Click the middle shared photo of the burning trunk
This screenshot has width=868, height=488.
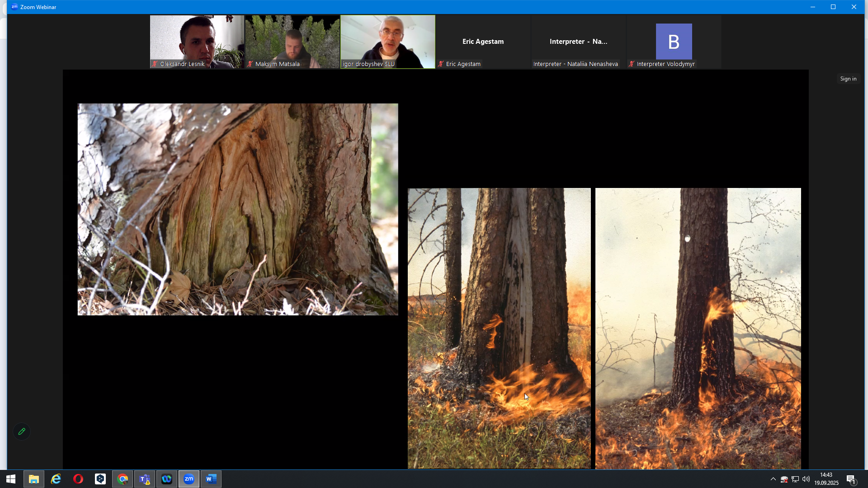(x=499, y=328)
